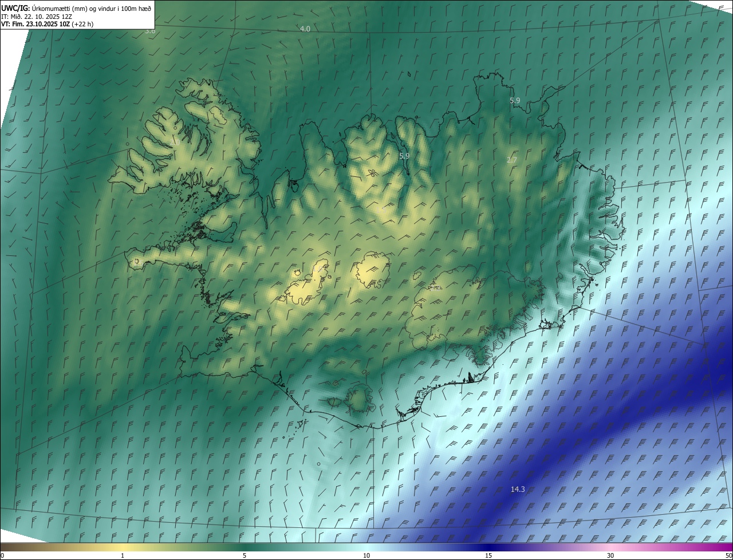The width and height of the screenshot is (733, 560).
Task: Click the '5.9' label on the northeast peninsula
Action: [515, 100]
